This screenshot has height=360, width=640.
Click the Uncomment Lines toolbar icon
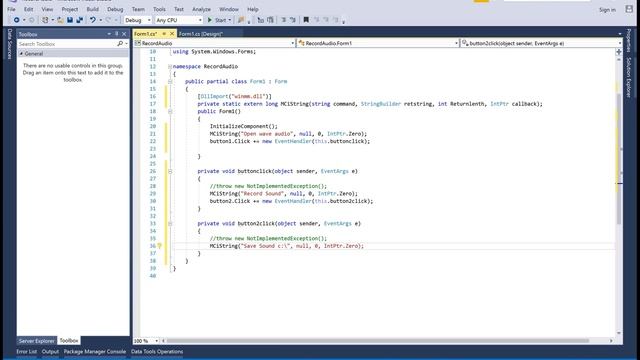(x=293, y=20)
